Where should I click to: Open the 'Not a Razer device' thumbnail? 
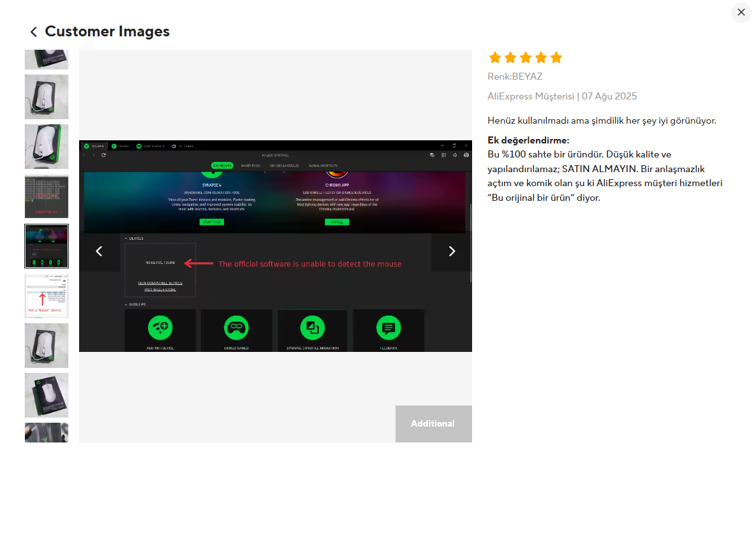click(x=47, y=296)
